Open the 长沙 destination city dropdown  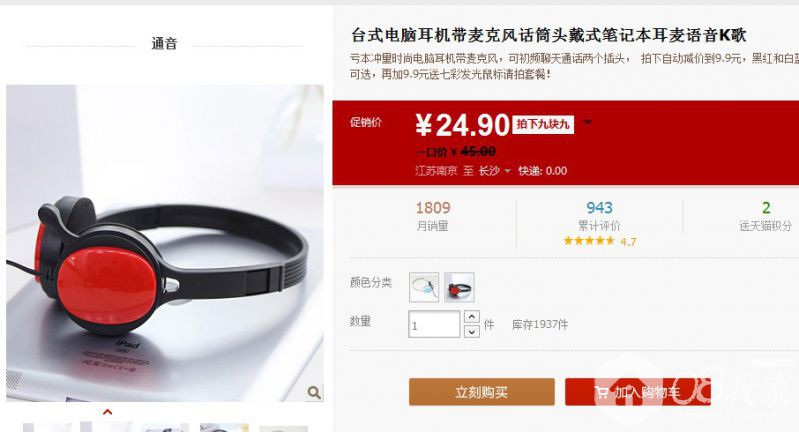494,171
